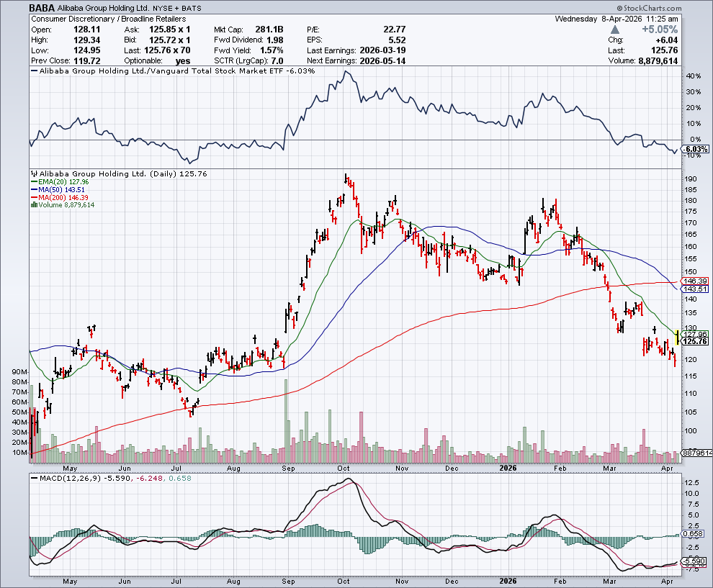713x588 pixels.
Task: Click the upward price change triangle icon
Action: [614, 30]
